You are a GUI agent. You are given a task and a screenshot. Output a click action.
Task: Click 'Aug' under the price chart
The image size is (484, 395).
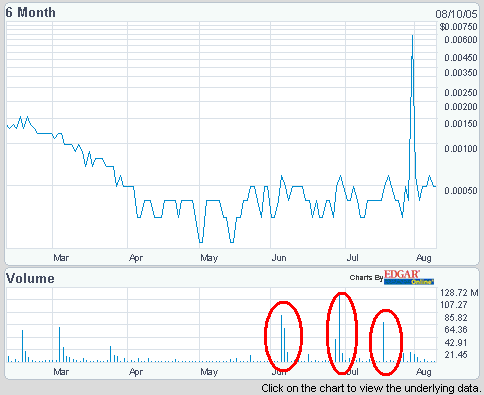tap(424, 258)
